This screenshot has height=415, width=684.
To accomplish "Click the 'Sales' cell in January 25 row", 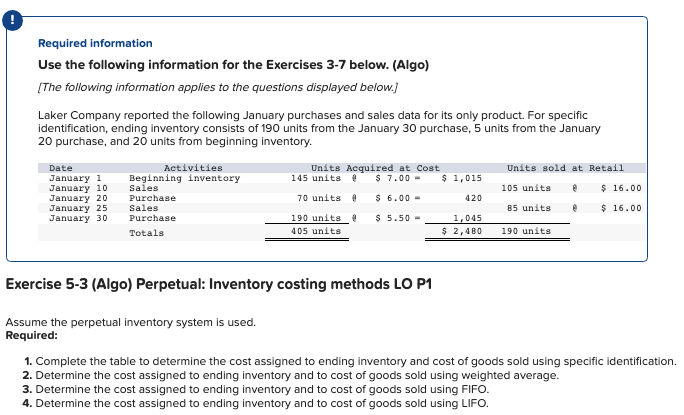I will (x=144, y=208).
